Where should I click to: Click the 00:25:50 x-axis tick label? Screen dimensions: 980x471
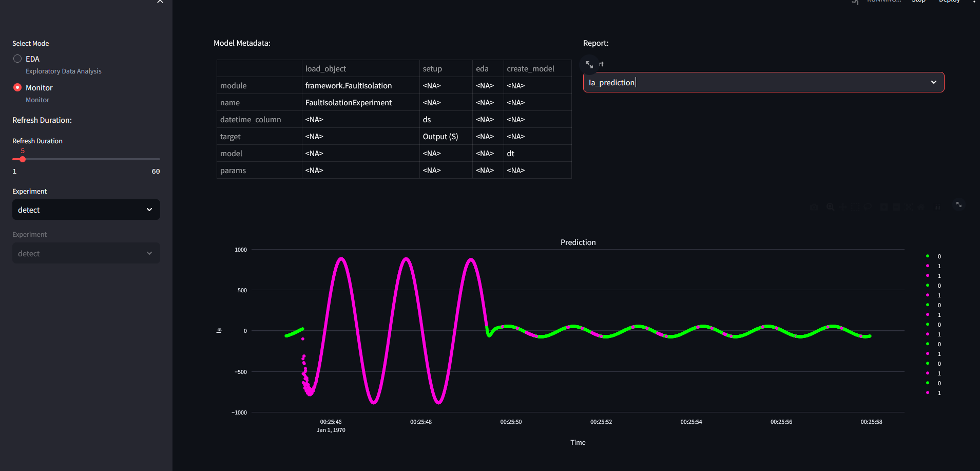(x=511, y=422)
